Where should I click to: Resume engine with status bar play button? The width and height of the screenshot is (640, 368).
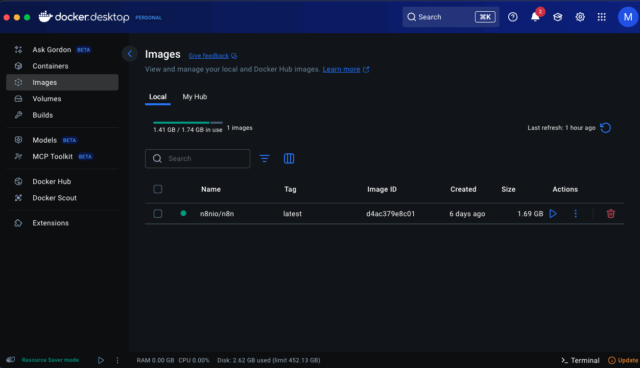(x=101, y=360)
